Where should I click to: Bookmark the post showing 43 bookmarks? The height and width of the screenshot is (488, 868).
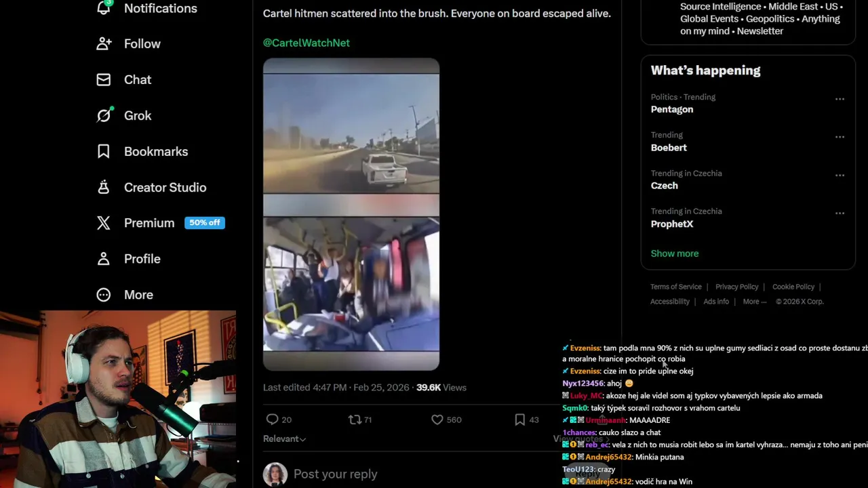tap(520, 420)
